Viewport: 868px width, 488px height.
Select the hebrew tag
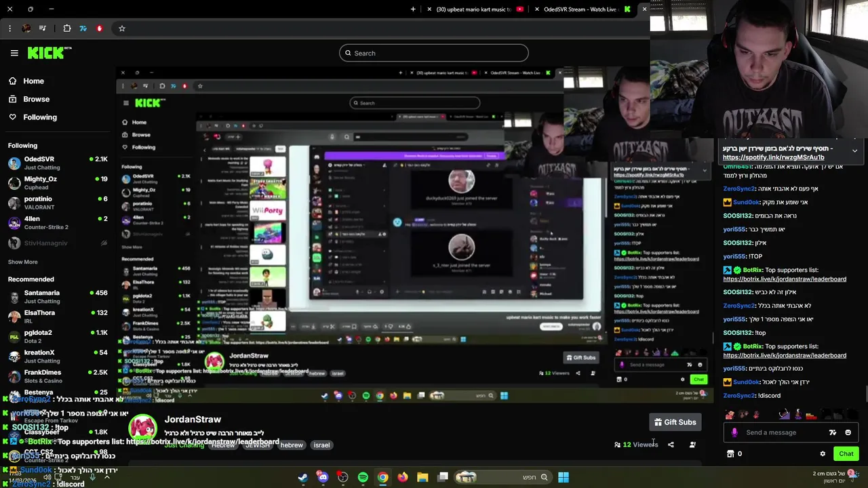(292, 445)
